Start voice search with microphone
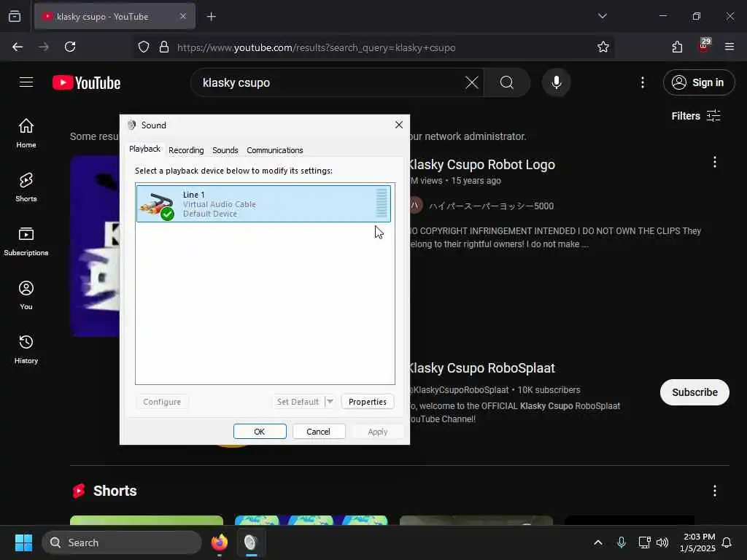 click(556, 82)
